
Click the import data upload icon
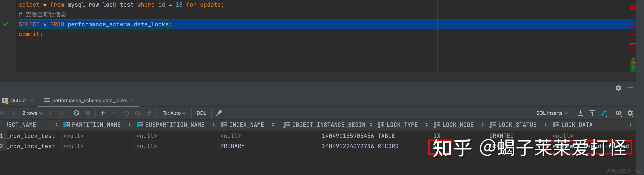click(x=592, y=113)
